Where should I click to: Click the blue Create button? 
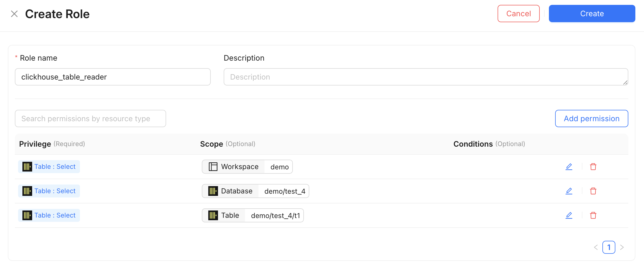(592, 14)
